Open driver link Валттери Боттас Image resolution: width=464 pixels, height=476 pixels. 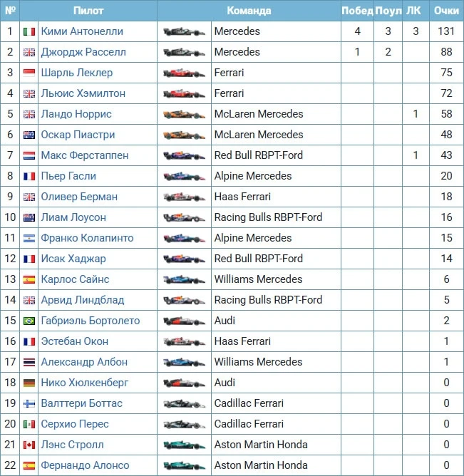[x=82, y=403]
